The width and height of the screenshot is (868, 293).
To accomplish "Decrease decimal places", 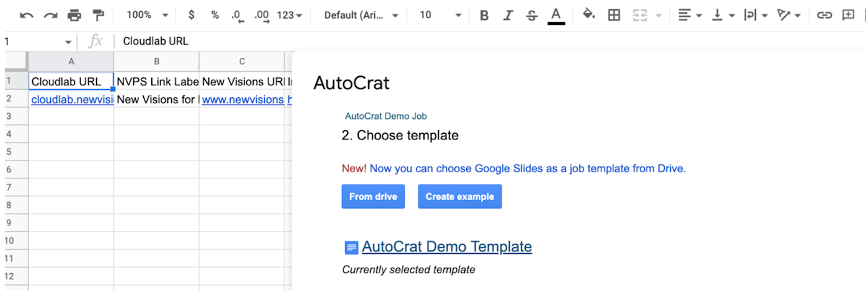I will tap(237, 15).
